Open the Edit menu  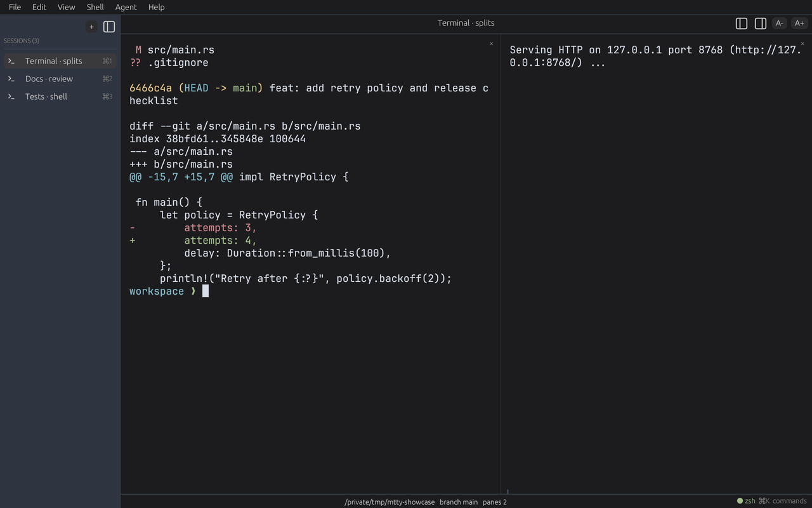coord(39,7)
